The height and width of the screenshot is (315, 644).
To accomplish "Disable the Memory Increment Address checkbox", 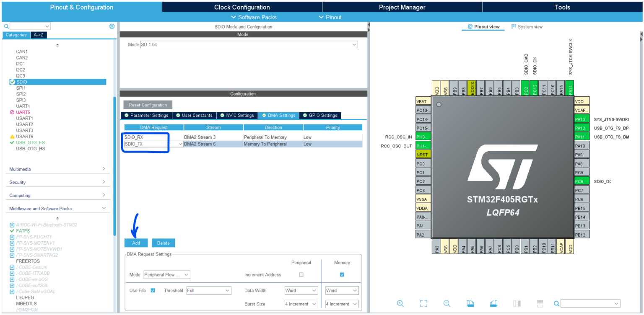I will (342, 274).
